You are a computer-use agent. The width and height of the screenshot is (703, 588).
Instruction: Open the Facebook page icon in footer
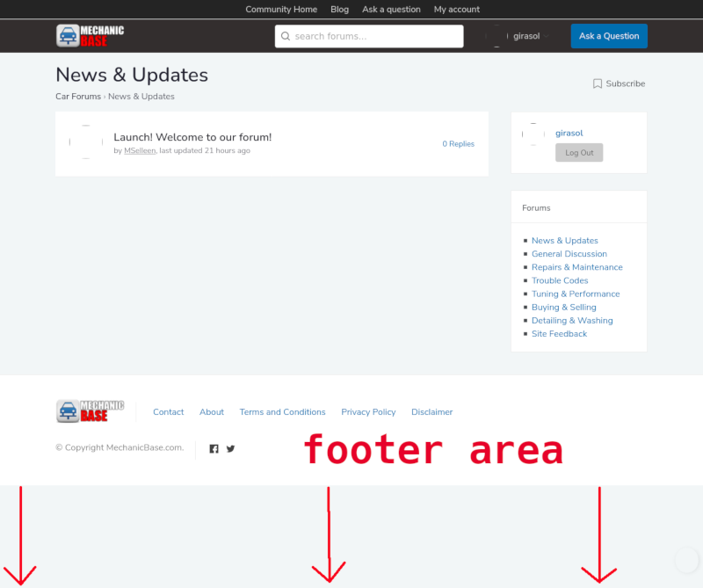214,448
